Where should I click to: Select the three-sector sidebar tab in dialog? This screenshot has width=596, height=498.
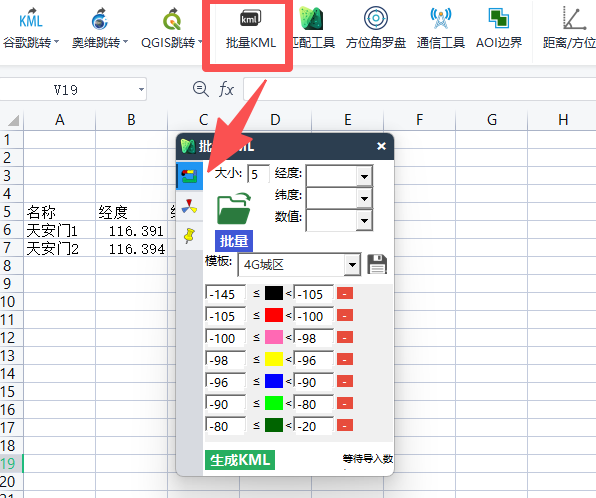pos(189,206)
